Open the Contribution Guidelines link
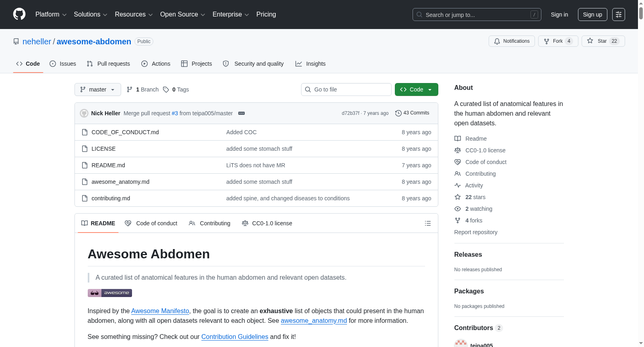Viewport: 644px width, 347px height. (235, 337)
